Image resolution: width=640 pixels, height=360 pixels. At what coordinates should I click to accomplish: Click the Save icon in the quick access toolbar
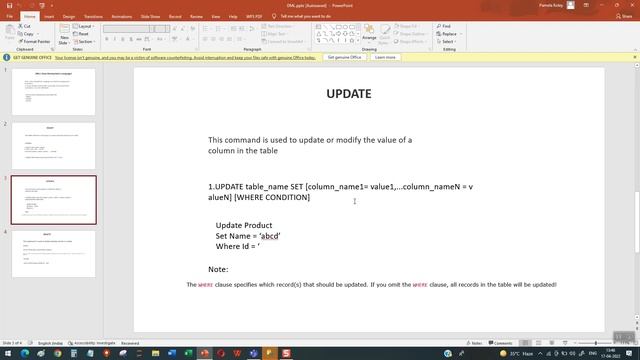pyautogui.click(x=9, y=6)
